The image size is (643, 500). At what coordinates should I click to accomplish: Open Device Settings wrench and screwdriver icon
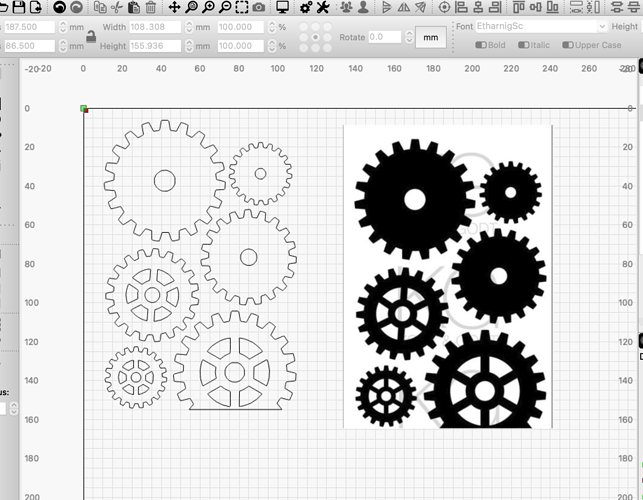(x=323, y=7)
